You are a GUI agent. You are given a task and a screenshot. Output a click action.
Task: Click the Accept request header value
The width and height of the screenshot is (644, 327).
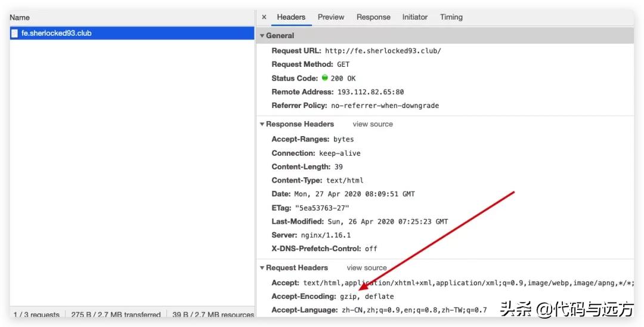(469, 283)
